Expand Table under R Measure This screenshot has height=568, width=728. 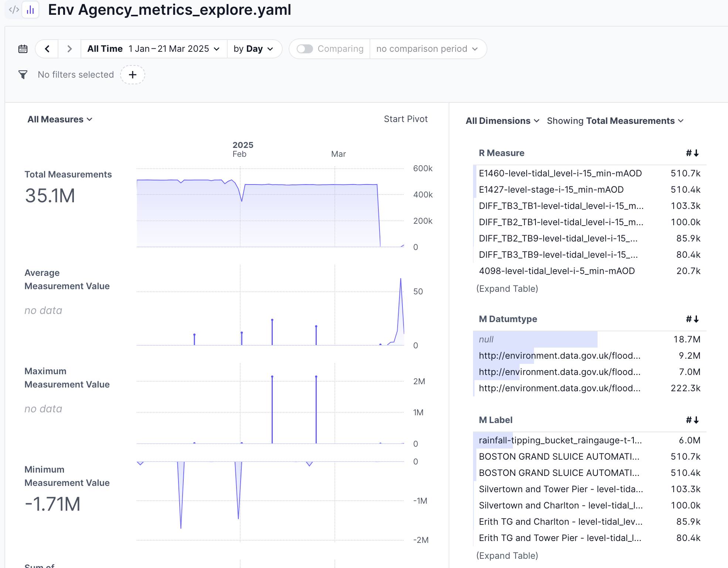click(507, 289)
